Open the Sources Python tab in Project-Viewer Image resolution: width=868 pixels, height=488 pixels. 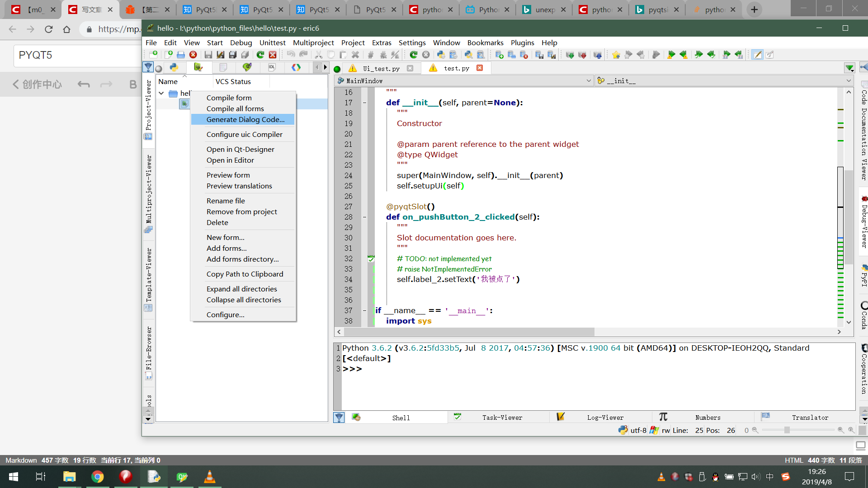(x=174, y=67)
